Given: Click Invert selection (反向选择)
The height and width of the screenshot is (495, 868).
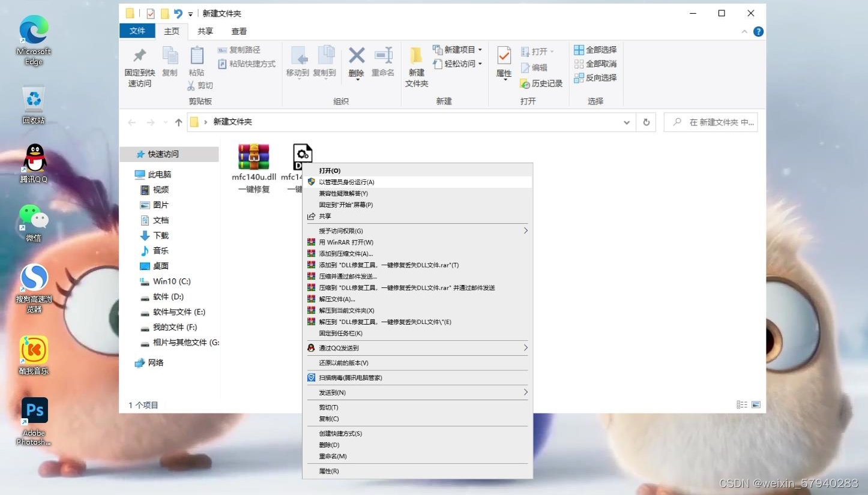Looking at the screenshot, I should tap(595, 77).
